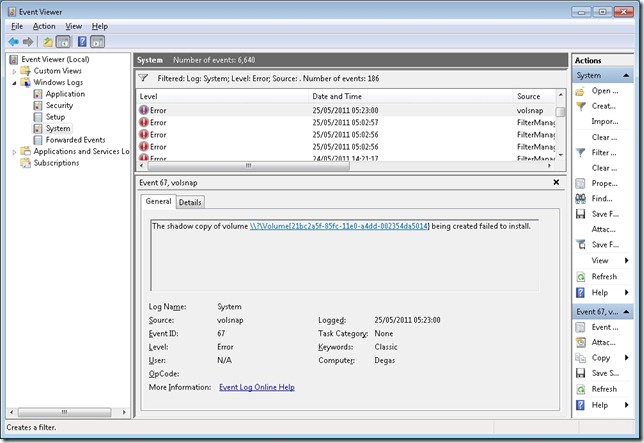The width and height of the screenshot is (644, 443).
Task: Open the View menu
Action: click(74, 25)
